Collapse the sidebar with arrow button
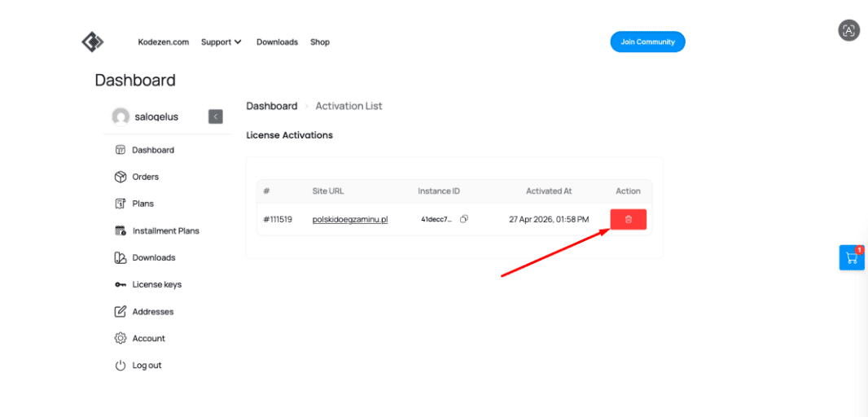868x417 pixels. [x=215, y=116]
